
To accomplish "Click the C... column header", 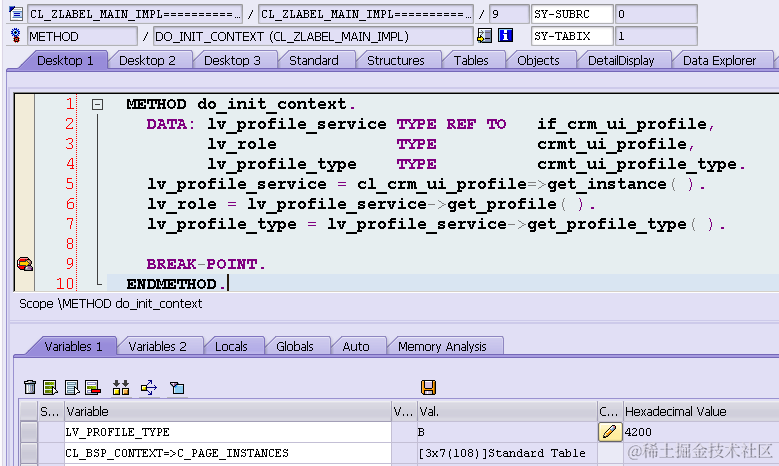I will (610, 411).
